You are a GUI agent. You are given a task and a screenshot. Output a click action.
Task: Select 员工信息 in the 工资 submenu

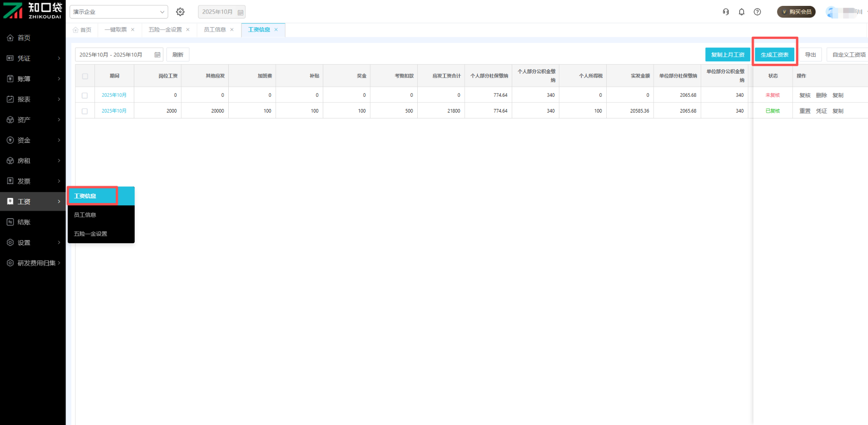point(85,215)
